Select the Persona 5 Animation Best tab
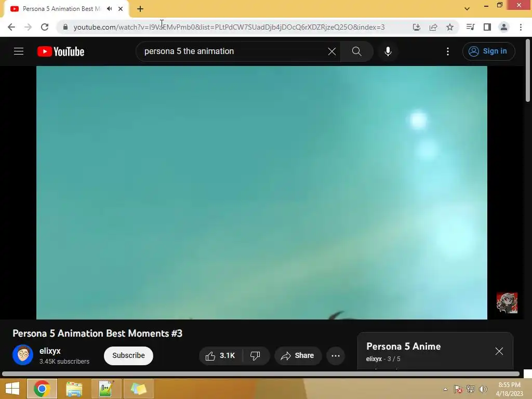The height and width of the screenshot is (399, 532). [61, 9]
